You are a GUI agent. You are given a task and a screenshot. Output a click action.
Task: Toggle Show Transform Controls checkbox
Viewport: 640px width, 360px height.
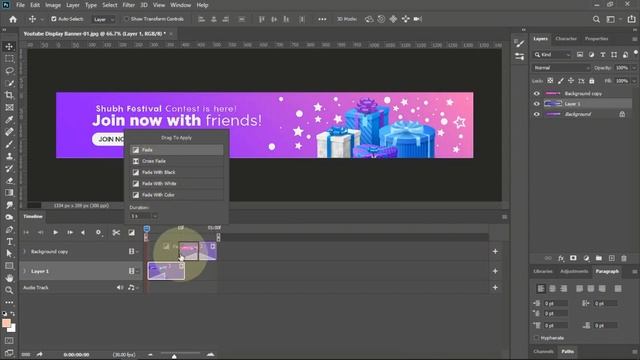(x=126, y=19)
